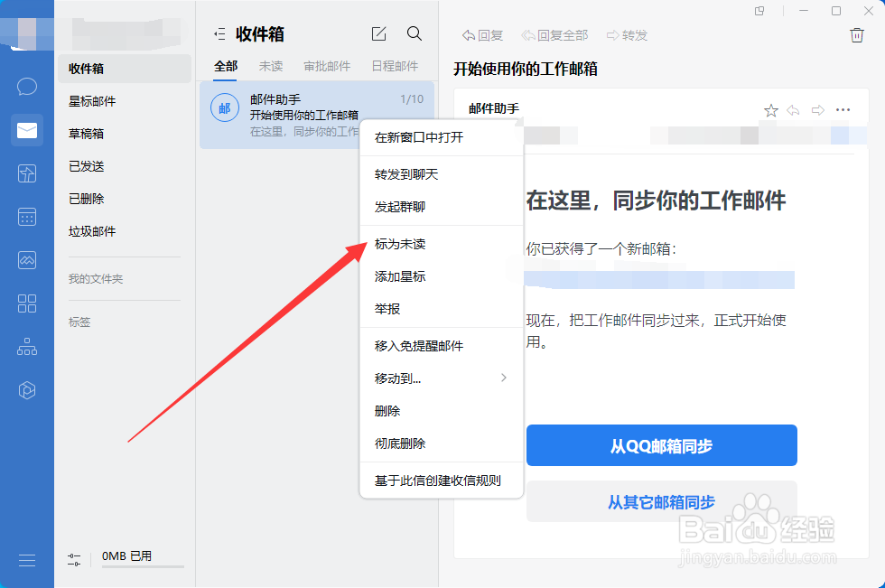
Task: Open the Docs icon below the mail icon
Action: click(27, 173)
